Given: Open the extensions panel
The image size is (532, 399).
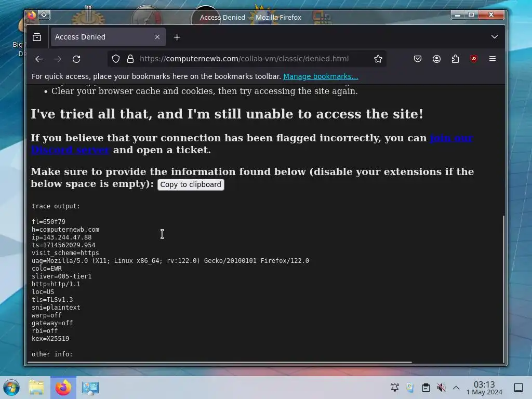Looking at the screenshot, I should (455, 59).
